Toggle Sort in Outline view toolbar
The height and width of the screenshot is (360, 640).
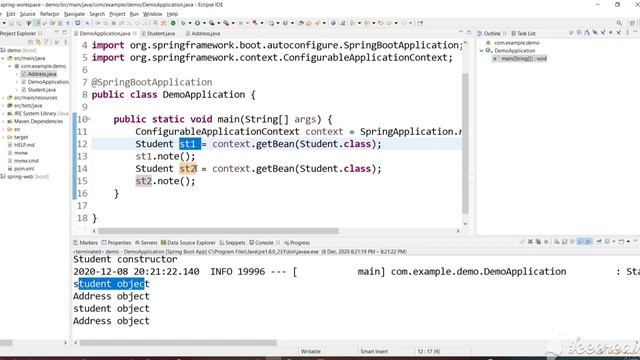[587, 33]
